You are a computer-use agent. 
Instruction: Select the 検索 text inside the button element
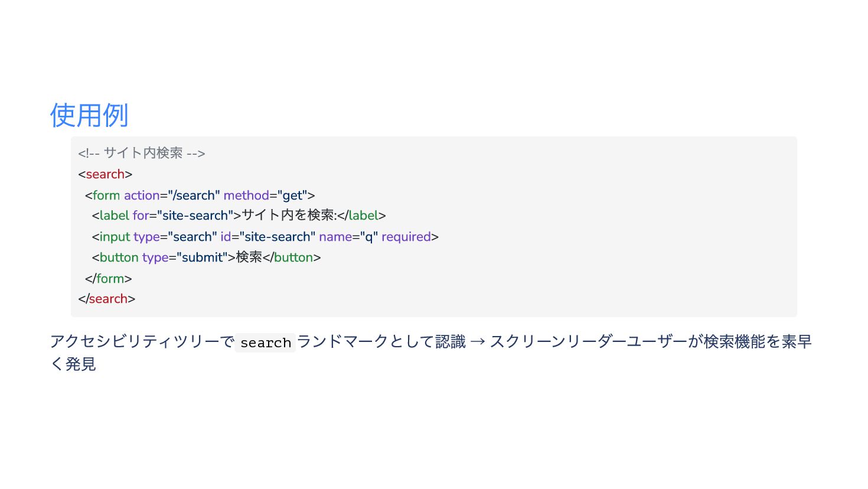click(x=249, y=257)
